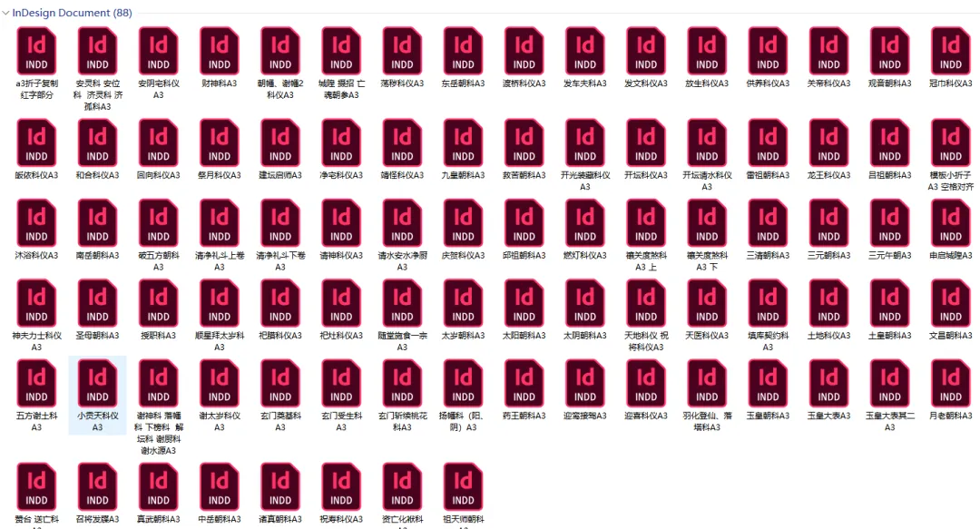The height and width of the screenshot is (529, 980).
Task: Select the 祝寿科仪A3 INDD icon
Action: click(341, 486)
